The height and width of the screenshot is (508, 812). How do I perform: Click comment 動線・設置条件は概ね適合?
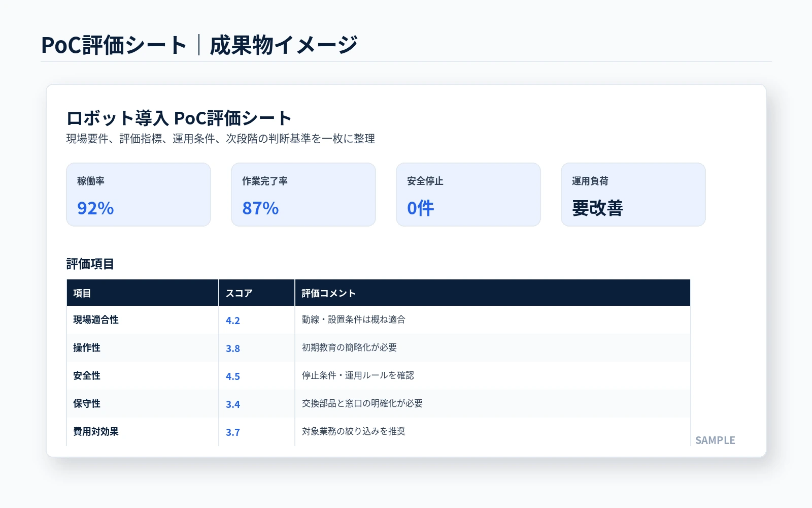click(x=354, y=320)
